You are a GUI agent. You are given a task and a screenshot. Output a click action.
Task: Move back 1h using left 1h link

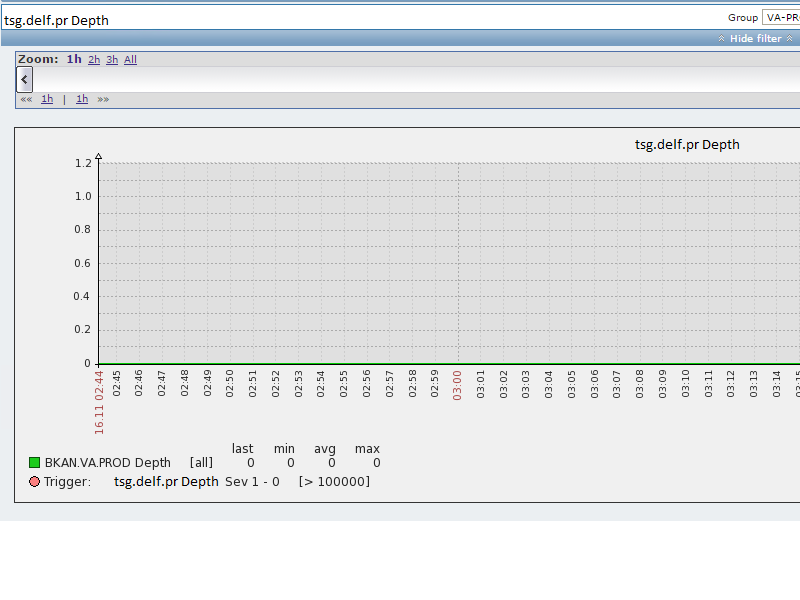coord(47,99)
